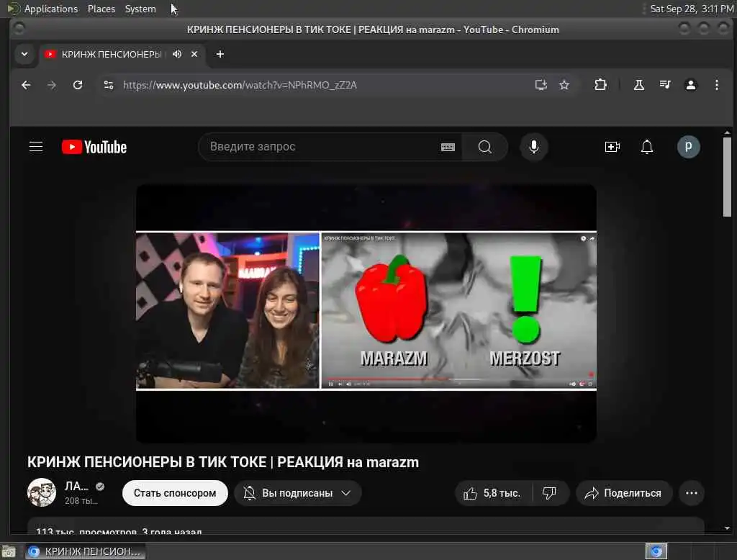Open the ЛА... channel name link
This screenshot has width=737, height=560.
(76, 486)
